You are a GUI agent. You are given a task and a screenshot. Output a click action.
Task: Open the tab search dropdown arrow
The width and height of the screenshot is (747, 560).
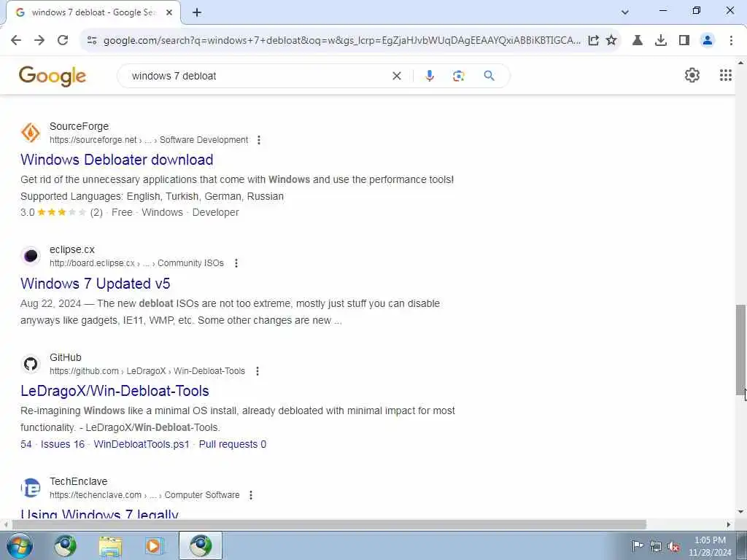(625, 12)
